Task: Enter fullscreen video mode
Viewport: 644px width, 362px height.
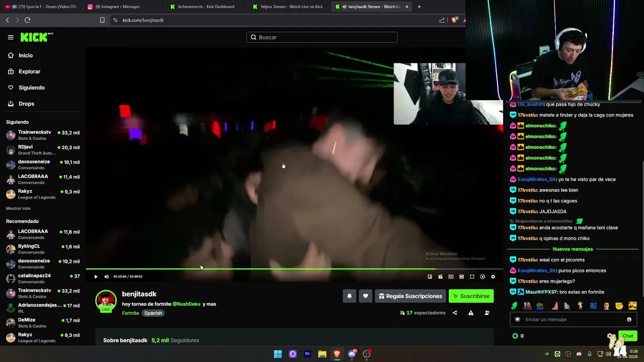Action: [472, 277]
